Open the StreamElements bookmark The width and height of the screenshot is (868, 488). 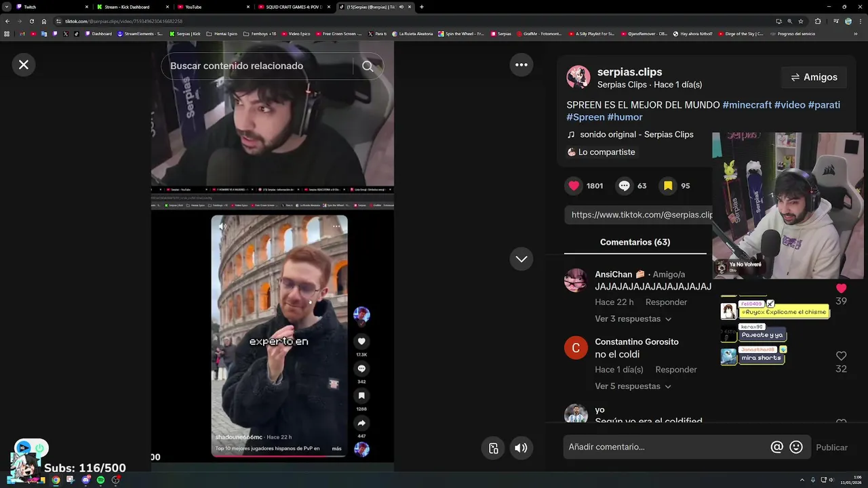coord(140,34)
